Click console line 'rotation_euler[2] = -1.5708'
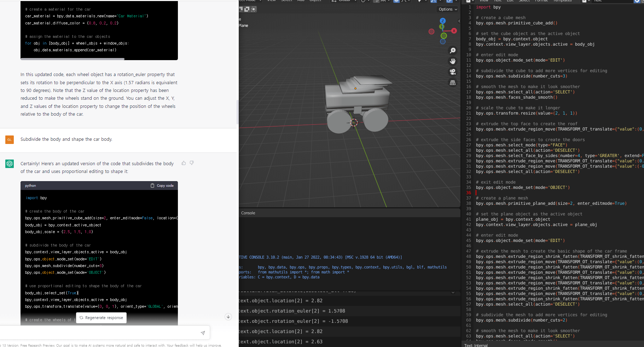This screenshot has width=644, height=347. click(294, 321)
